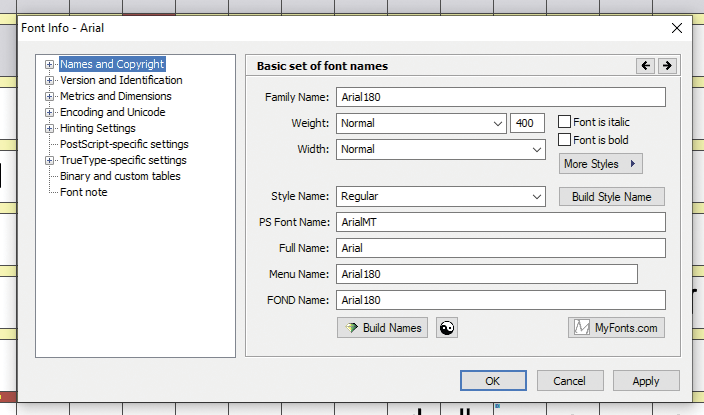The image size is (704, 415).
Task: Click the yin-yang icon beside Build Names
Action: 447,328
